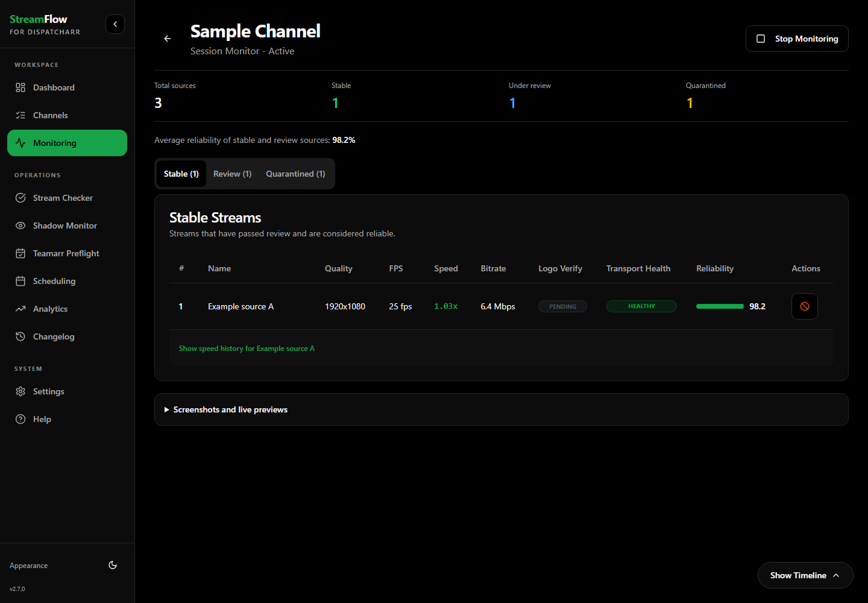Click the PENDING logo verify badge
The width and height of the screenshot is (868, 603).
point(562,306)
